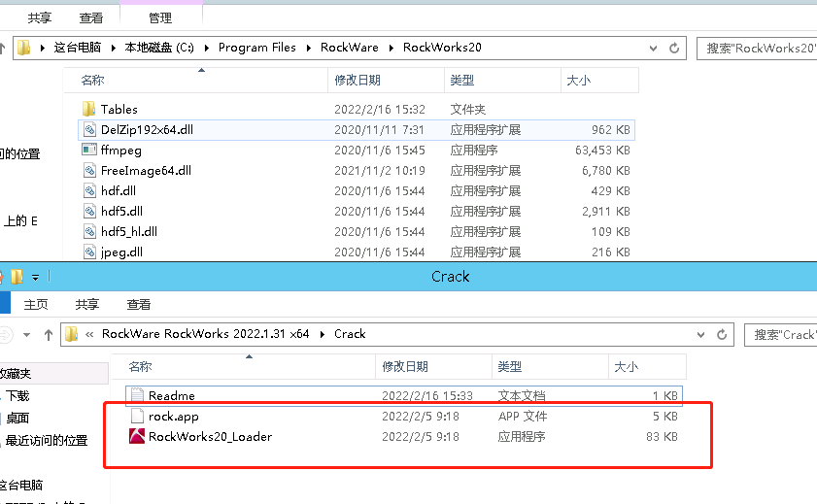Open 查看 tab in RockWorks20 window
817x504 pixels.
tap(91, 18)
